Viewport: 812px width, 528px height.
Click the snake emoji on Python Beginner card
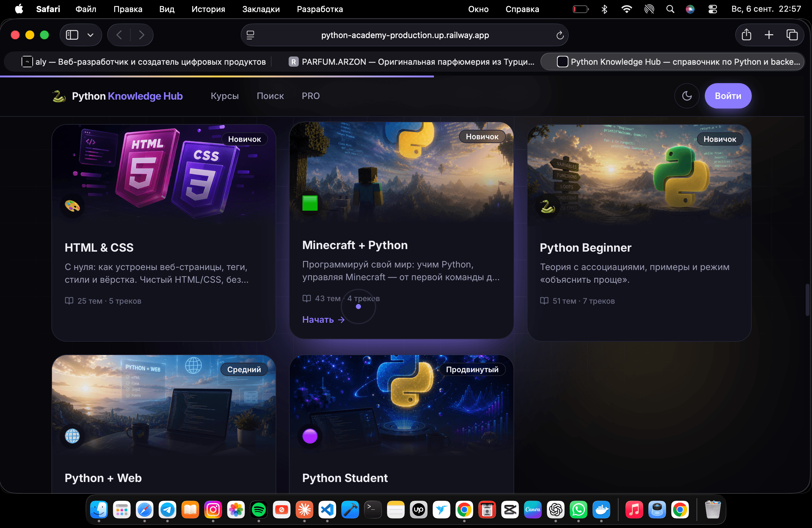[x=547, y=206]
